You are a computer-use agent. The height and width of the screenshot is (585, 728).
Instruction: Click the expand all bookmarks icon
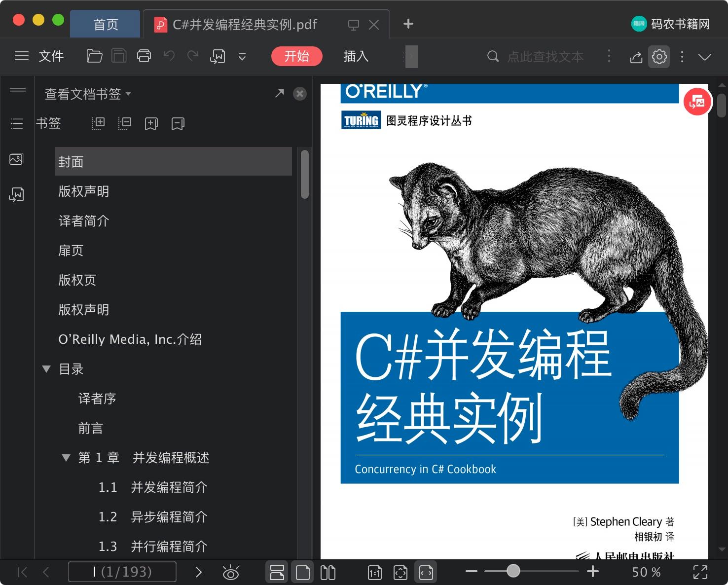point(98,123)
